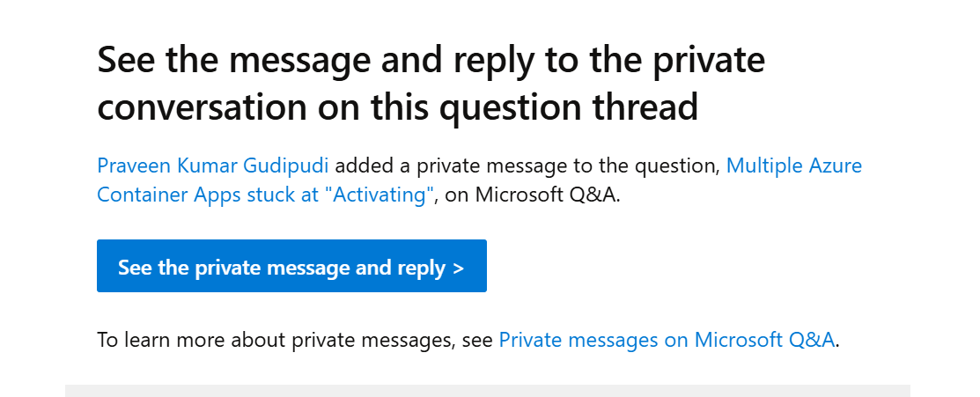Click the heading line 'conversation on this question thread'
Image resolution: width=980 pixels, height=397 pixels.
[397, 107]
